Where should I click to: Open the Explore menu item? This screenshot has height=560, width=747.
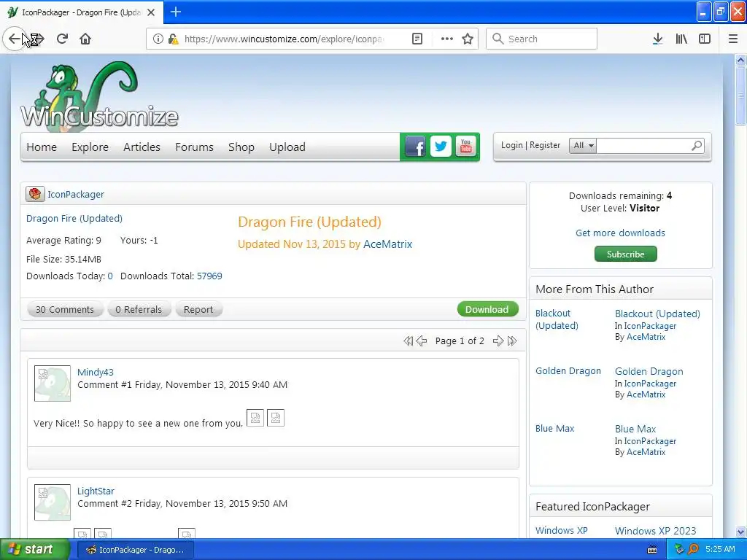pyautogui.click(x=90, y=147)
